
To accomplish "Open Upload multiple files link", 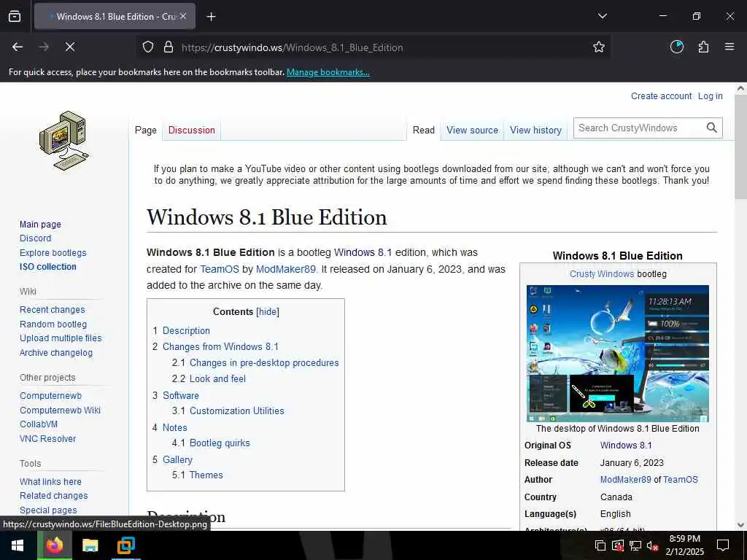I will click(x=61, y=338).
